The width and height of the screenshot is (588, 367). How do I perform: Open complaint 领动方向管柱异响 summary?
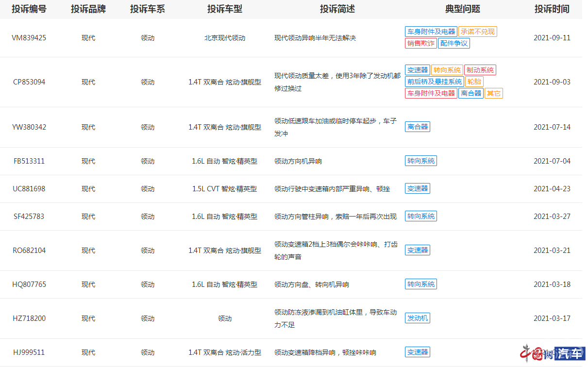point(336,217)
